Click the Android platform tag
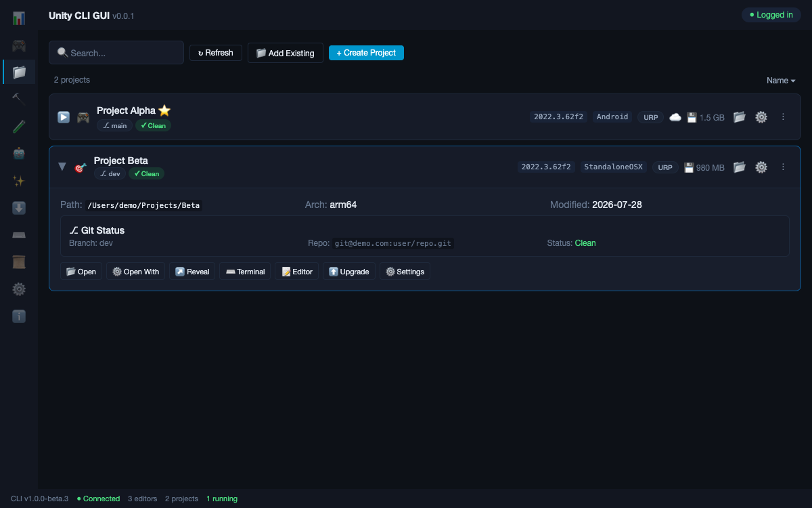The image size is (812, 508). [612, 117]
